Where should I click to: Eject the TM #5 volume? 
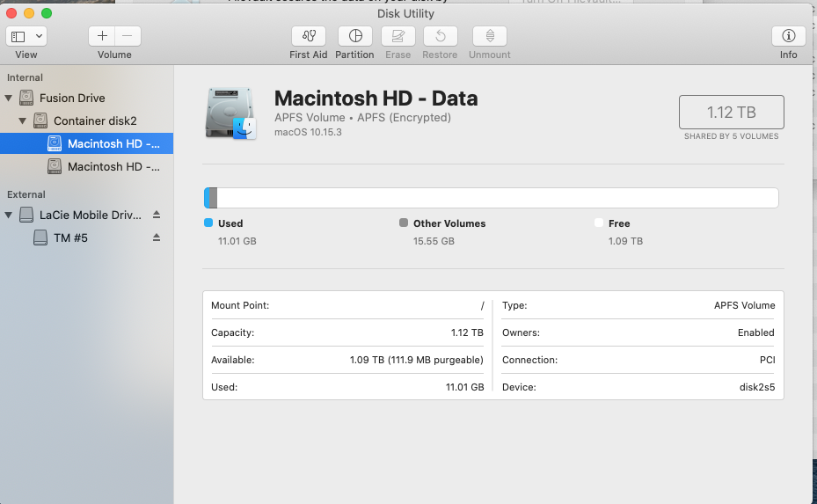tap(157, 237)
